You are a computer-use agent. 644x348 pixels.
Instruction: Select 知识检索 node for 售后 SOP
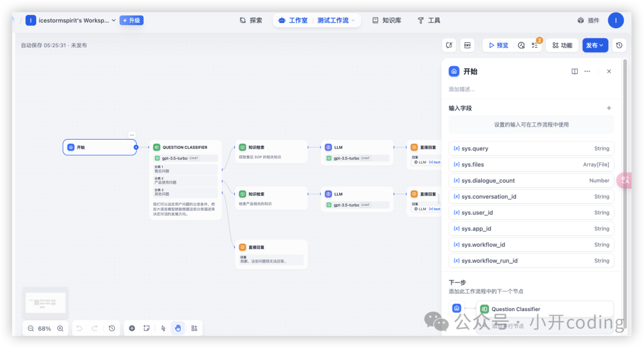click(271, 152)
